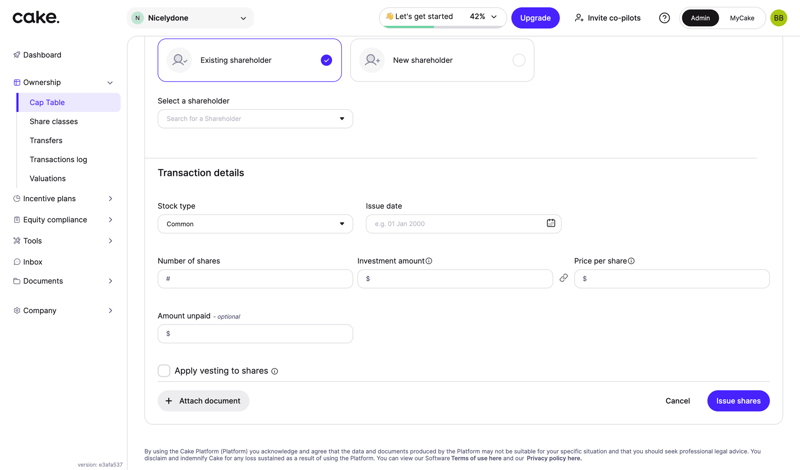This screenshot has height=470, width=800.
Task: Go to Transactions log page
Action: 58,160
